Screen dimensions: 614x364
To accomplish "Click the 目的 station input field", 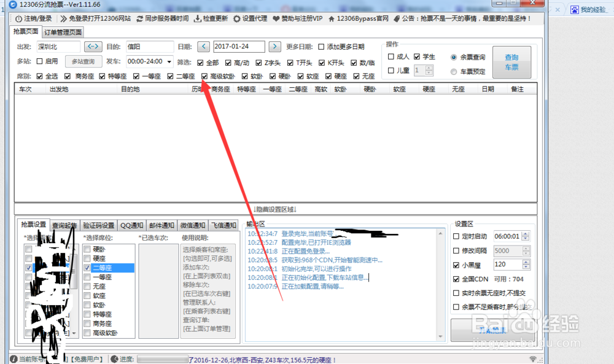I will point(150,47).
